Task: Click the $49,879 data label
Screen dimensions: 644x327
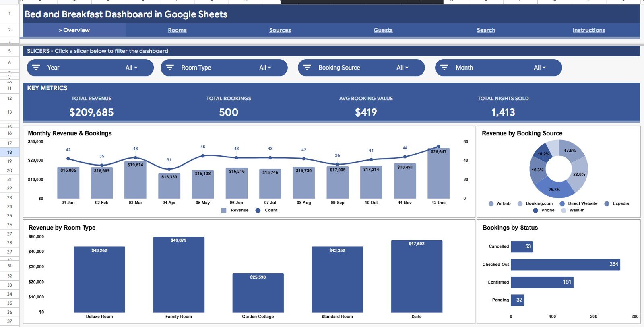Action: tap(179, 240)
